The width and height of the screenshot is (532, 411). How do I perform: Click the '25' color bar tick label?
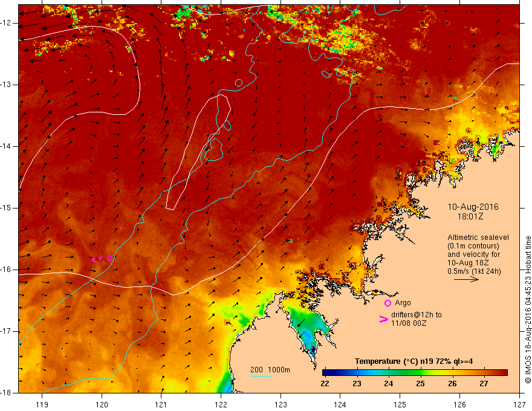[420, 384]
